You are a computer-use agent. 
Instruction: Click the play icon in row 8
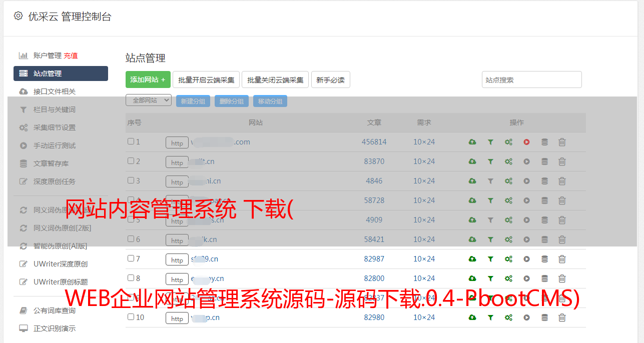pyautogui.click(x=526, y=278)
